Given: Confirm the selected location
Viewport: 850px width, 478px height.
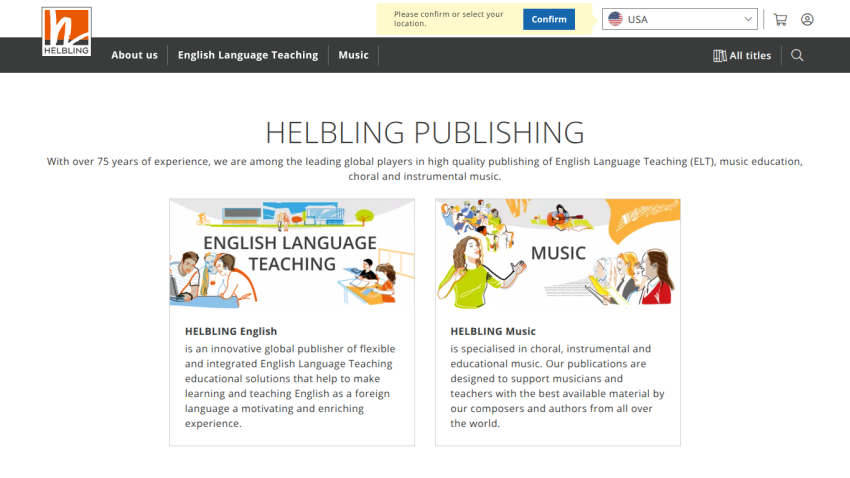Looking at the screenshot, I should 549,20.
